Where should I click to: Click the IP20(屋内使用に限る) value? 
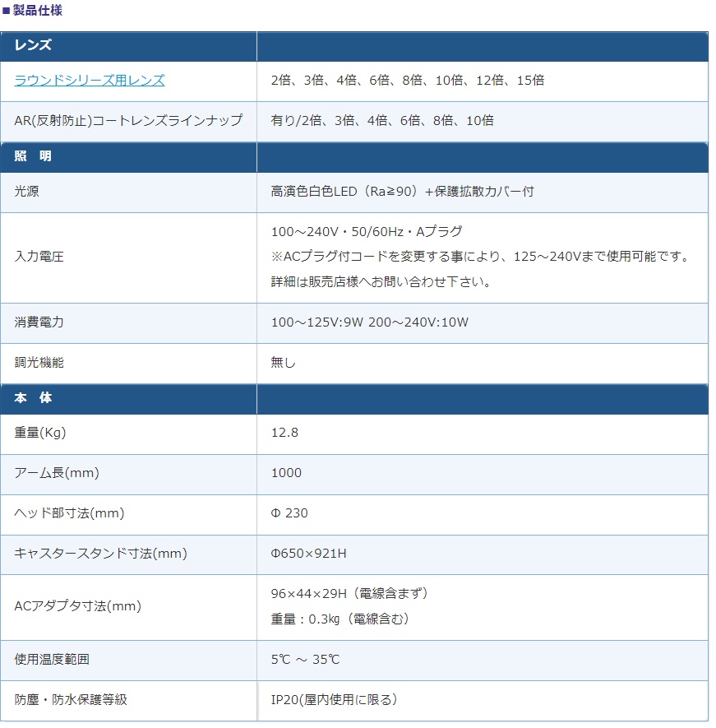[x=334, y=700]
